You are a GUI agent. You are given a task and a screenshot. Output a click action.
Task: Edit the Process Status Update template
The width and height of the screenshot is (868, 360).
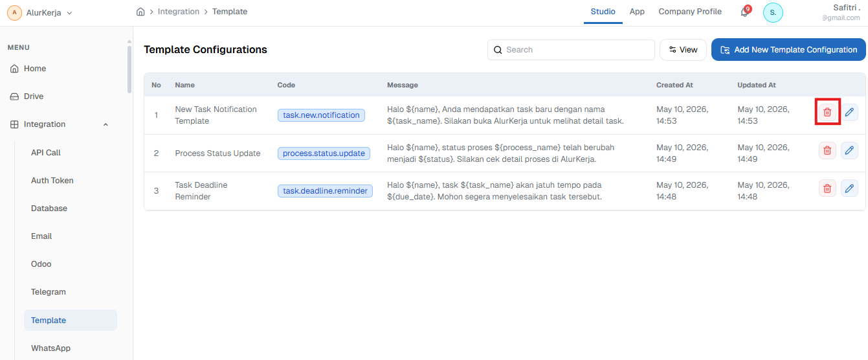(849, 151)
